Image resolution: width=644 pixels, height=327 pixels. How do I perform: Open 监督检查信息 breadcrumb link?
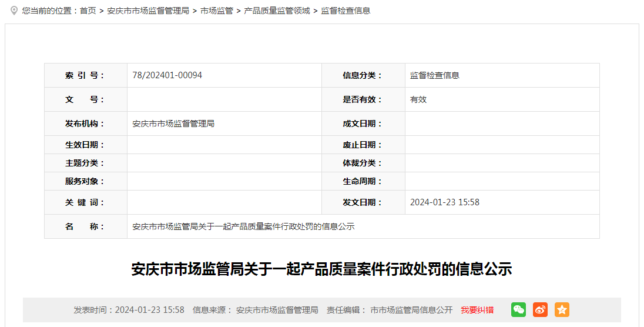click(x=346, y=11)
